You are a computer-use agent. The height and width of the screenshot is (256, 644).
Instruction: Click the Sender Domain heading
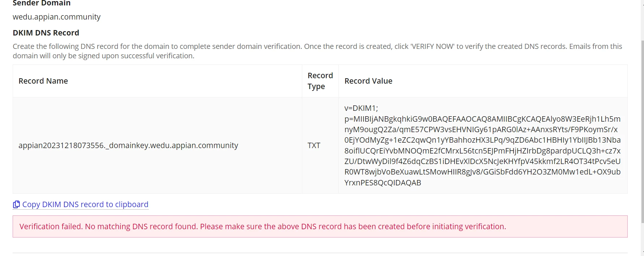[42, 3]
